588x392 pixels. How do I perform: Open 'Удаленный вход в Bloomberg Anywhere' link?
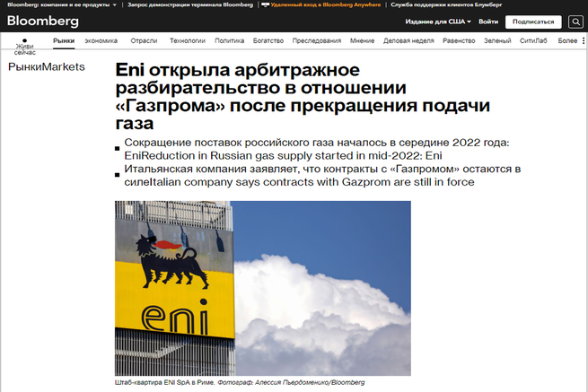326,4
